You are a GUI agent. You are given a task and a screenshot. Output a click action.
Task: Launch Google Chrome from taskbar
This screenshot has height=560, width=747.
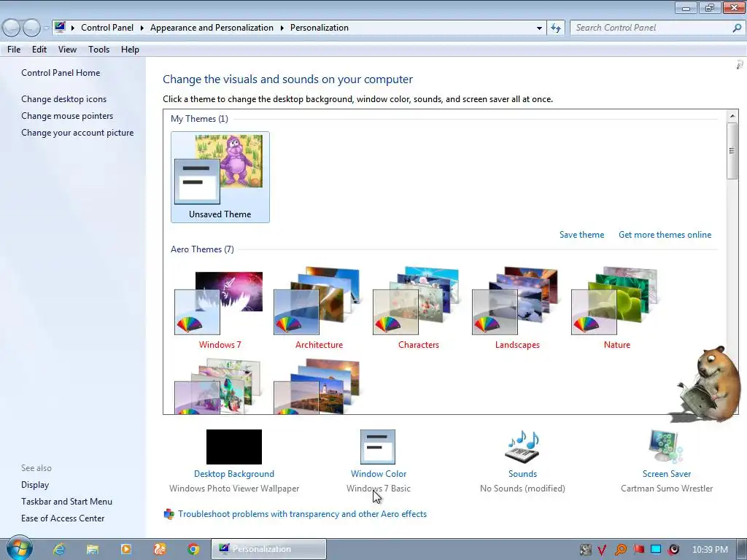tap(193, 549)
